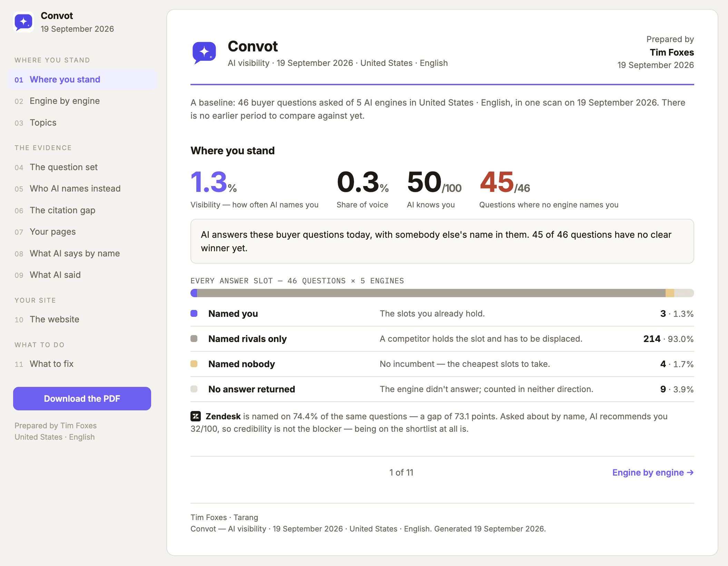Click the 45/46 questions figure
This screenshot has height=566, width=728.
coord(505,182)
